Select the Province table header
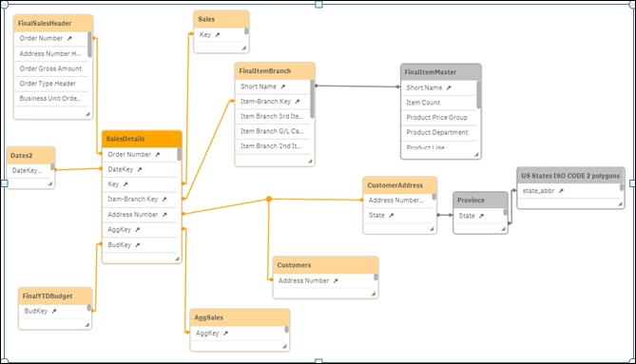636x364 pixels. pyautogui.click(x=480, y=201)
